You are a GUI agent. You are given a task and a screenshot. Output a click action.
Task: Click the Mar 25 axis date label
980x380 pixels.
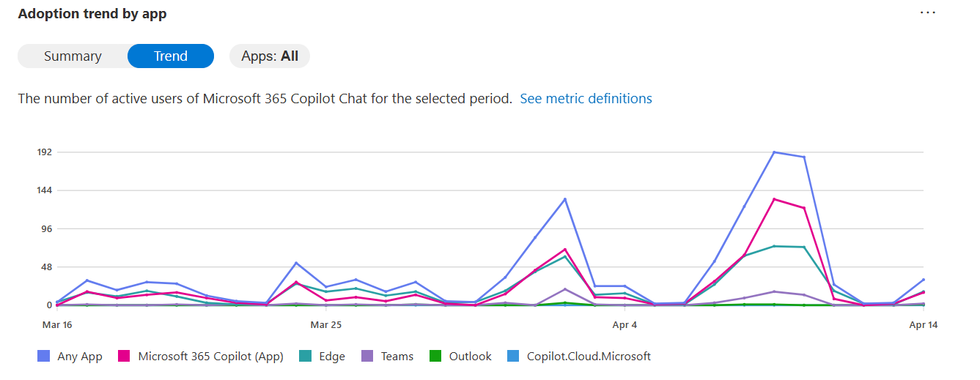coord(326,324)
